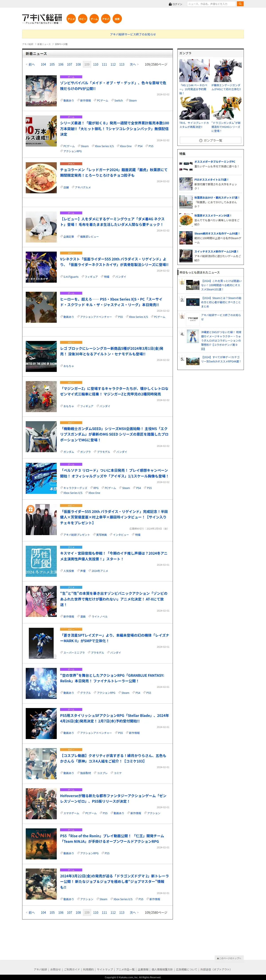Open footer 個人情報保護方針 link

tap(162, 970)
